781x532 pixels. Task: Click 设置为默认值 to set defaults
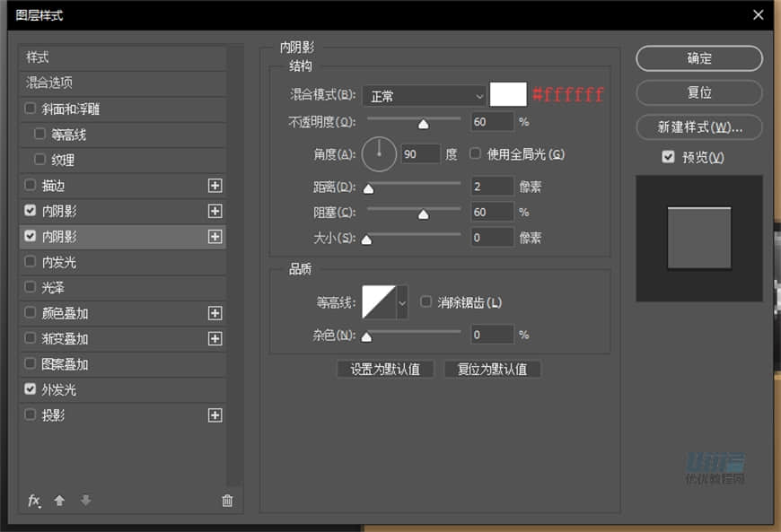(x=384, y=369)
